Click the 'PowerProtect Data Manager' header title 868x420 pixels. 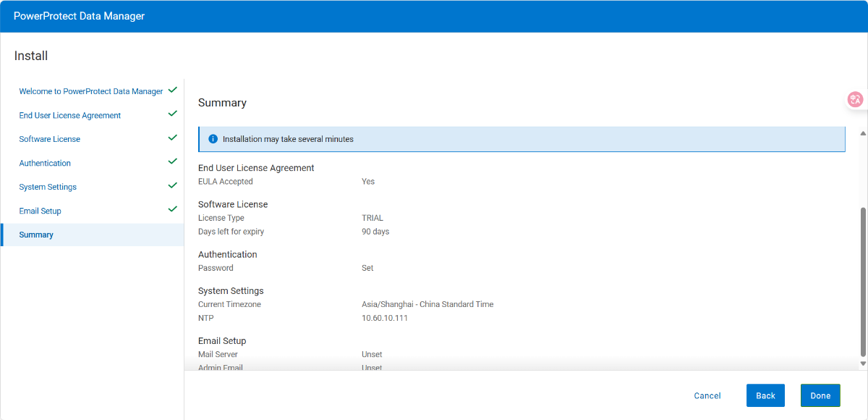80,16
